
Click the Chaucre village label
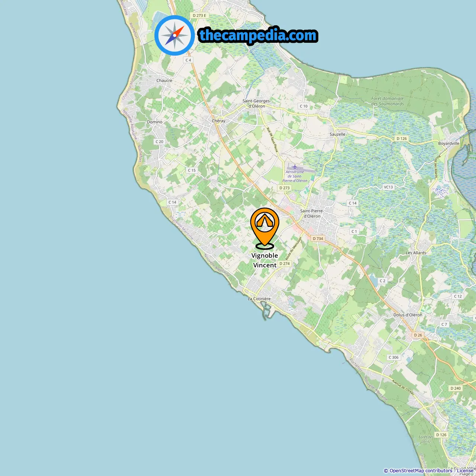coord(164,81)
